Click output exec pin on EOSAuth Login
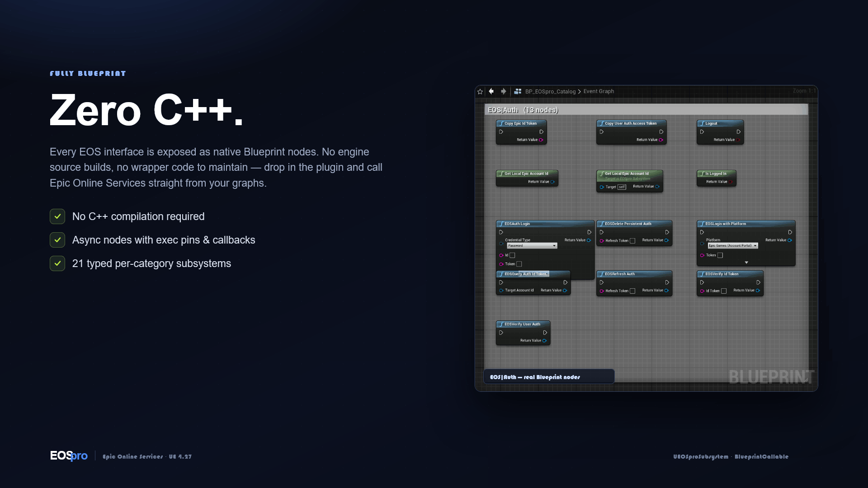This screenshot has height=488, width=868. coord(589,232)
